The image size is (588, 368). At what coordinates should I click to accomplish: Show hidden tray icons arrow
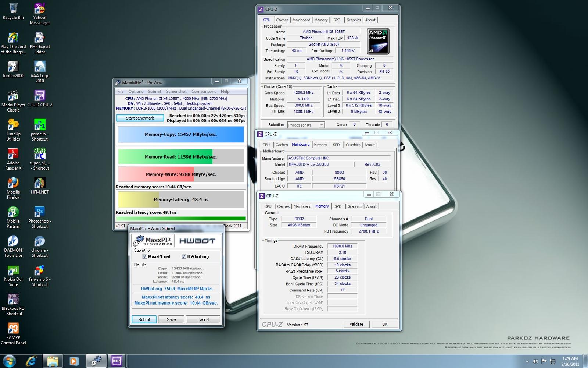[x=527, y=361]
